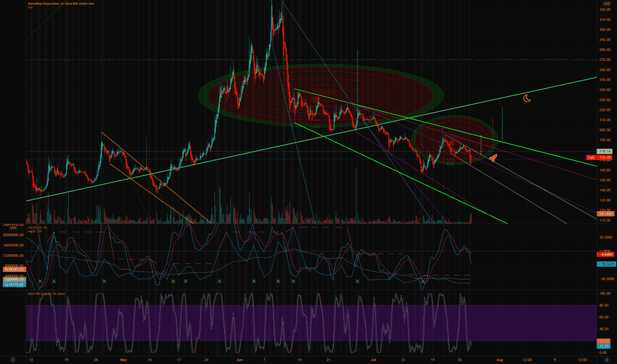Screen dimensions: 617x364
Task: Click the orange rocket icon on chart
Action: (x=493, y=158)
